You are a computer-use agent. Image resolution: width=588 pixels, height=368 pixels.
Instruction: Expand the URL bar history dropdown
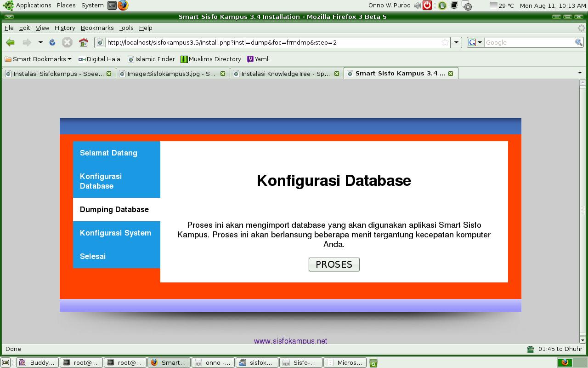[x=456, y=42]
